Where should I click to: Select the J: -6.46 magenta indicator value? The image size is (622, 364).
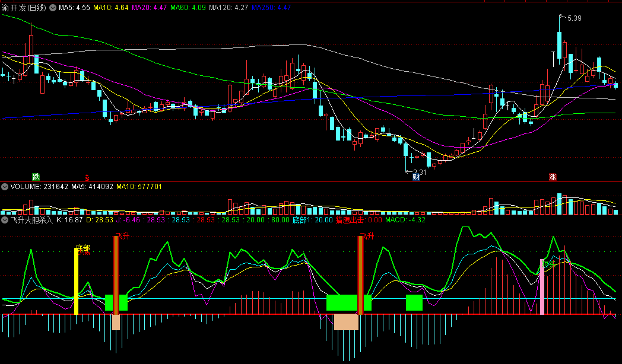pyautogui.click(x=128, y=220)
